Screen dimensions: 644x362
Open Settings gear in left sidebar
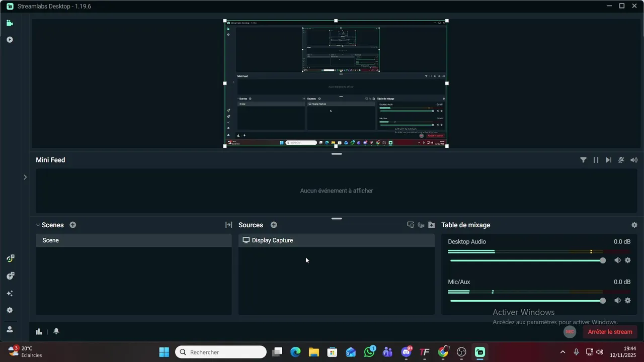[x=10, y=310]
